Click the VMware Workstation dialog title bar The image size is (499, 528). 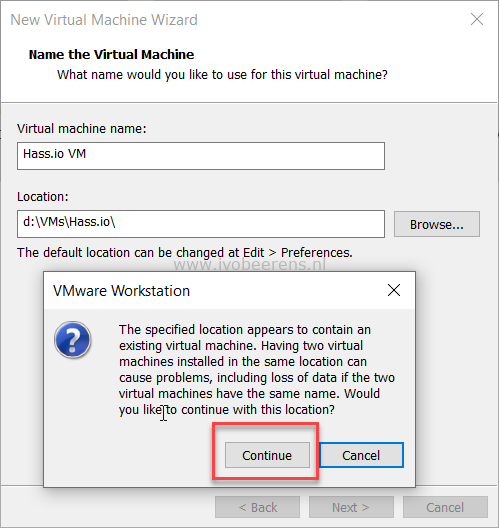(x=215, y=290)
